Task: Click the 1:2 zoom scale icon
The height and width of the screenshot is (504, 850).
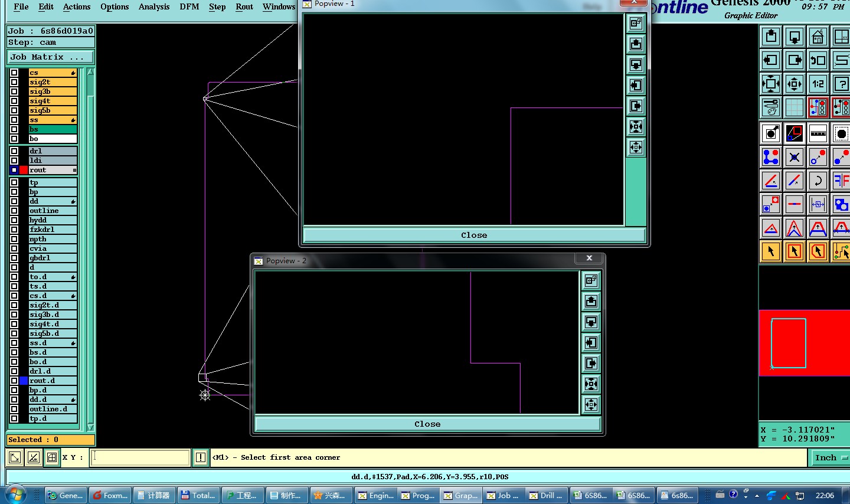Action: point(818,84)
